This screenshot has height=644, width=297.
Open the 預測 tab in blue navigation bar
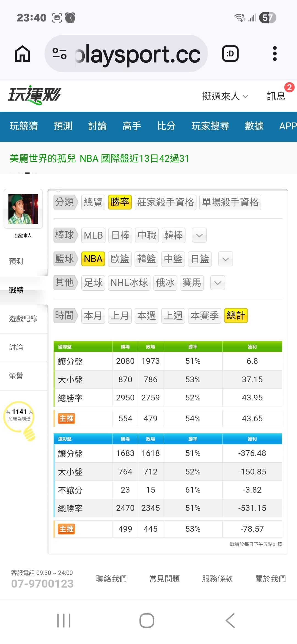click(63, 126)
